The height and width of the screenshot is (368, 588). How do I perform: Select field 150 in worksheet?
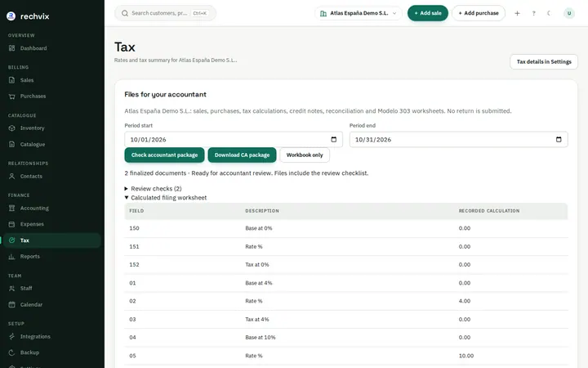coord(134,228)
